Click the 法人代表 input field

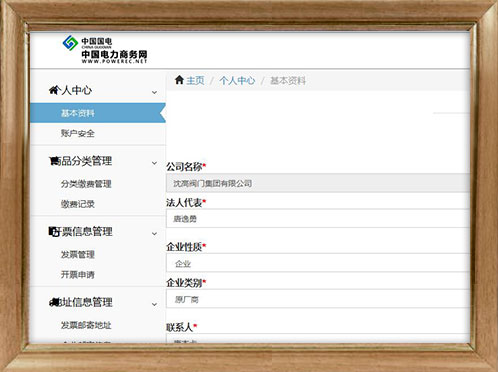(318, 219)
